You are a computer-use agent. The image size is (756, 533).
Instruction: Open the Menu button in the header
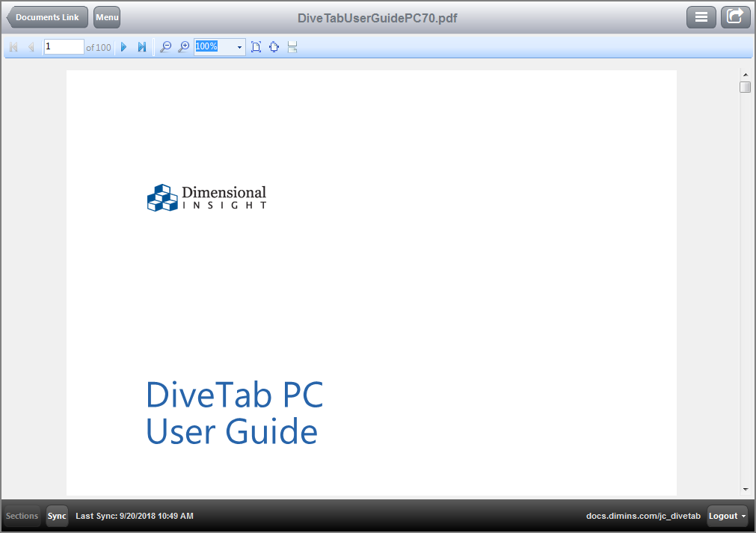pyautogui.click(x=106, y=16)
